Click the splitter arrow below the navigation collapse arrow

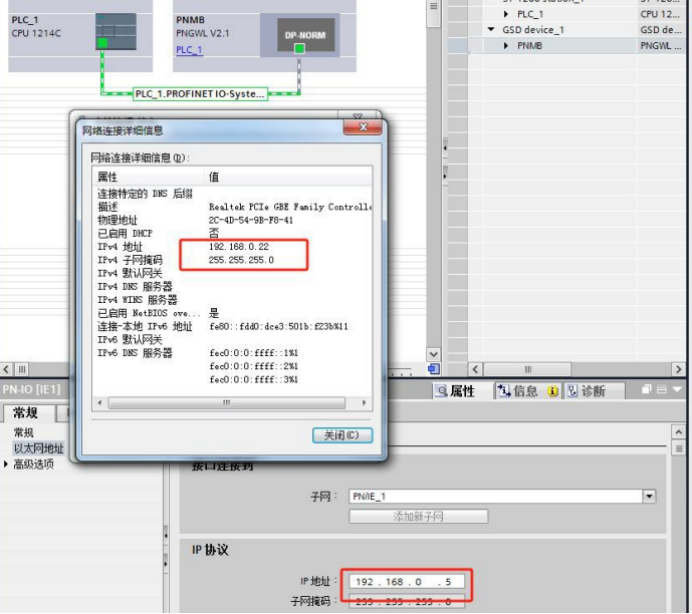tap(166, 564)
